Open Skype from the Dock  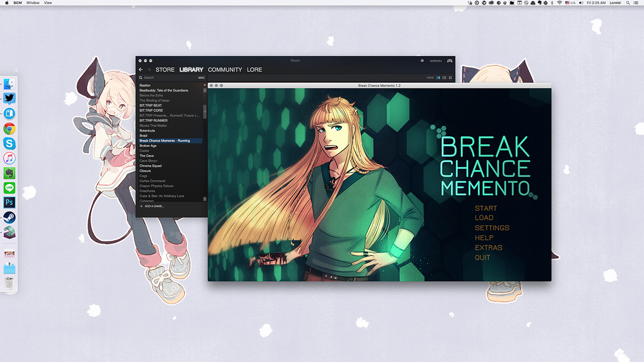(x=9, y=143)
